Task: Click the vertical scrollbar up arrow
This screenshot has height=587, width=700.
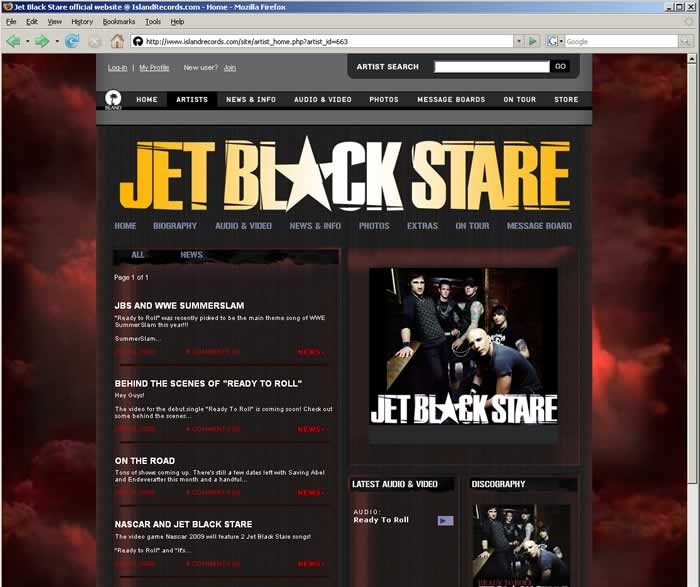Action: 692,58
